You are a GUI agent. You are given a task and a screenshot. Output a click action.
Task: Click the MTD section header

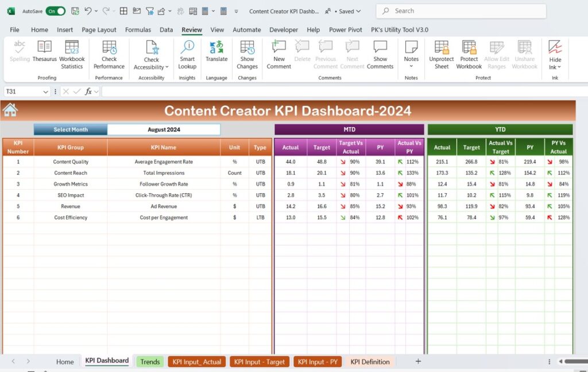pyautogui.click(x=349, y=129)
